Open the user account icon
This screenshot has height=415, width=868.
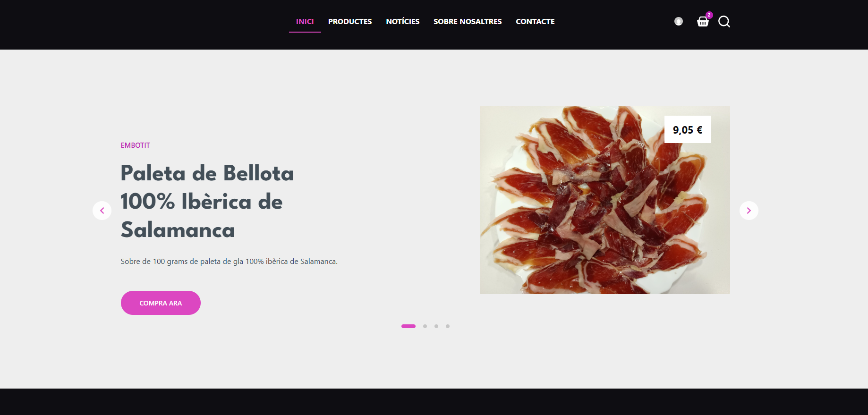point(679,21)
